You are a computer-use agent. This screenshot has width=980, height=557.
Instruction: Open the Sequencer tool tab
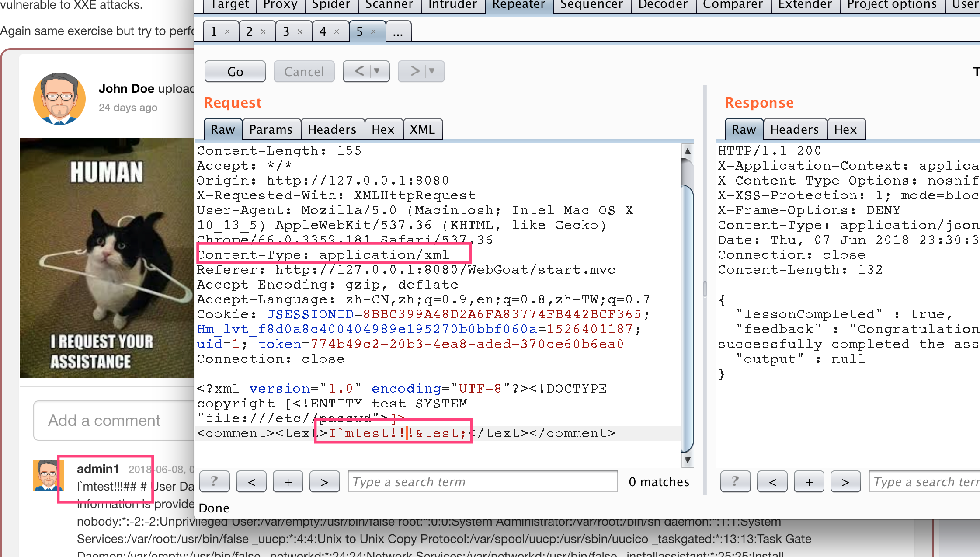(x=591, y=5)
